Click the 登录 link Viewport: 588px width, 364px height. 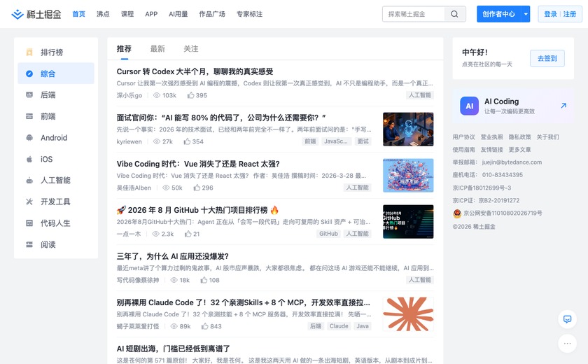(550, 14)
